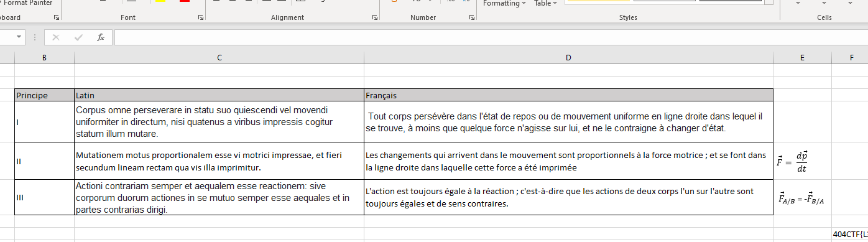
Task: Open the Conditional Formatting dropdown
Action: [504, 3]
